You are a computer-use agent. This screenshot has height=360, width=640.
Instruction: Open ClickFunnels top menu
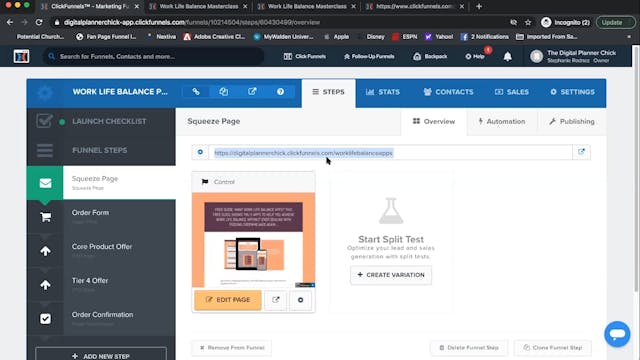[305, 56]
